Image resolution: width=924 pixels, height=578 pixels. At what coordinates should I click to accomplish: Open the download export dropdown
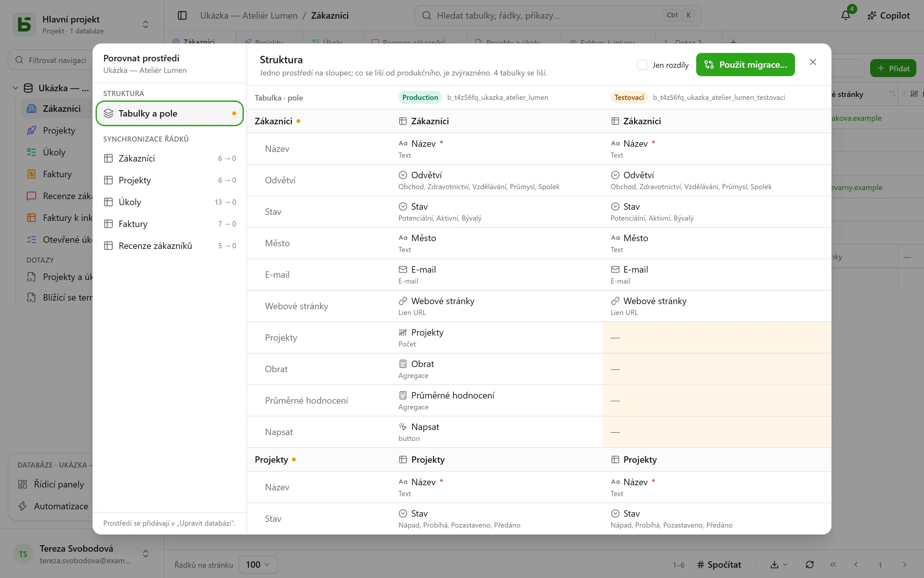pos(779,565)
